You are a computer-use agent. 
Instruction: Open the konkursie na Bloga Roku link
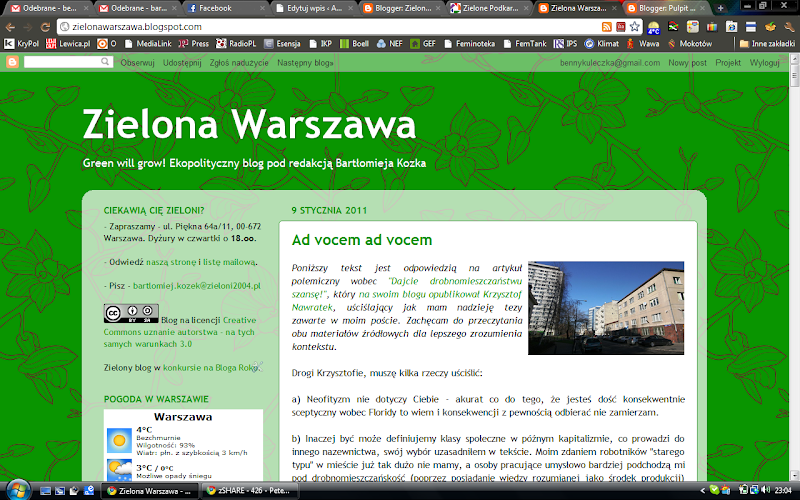click(211, 367)
